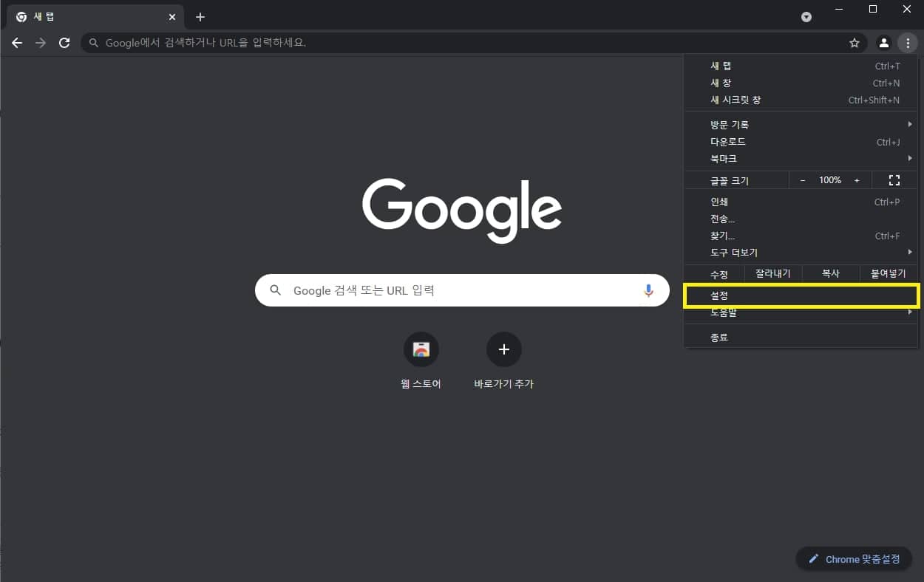The width and height of the screenshot is (924, 582).
Task: Open the Chrome profile icon
Action: click(x=884, y=43)
